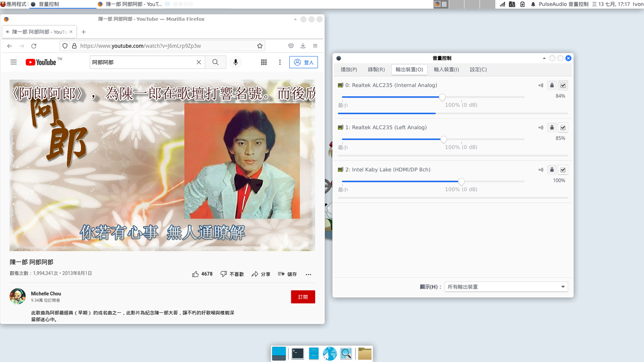Start voice search with microphone icon
The image size is (644, 362).
(x=236, y=62)
